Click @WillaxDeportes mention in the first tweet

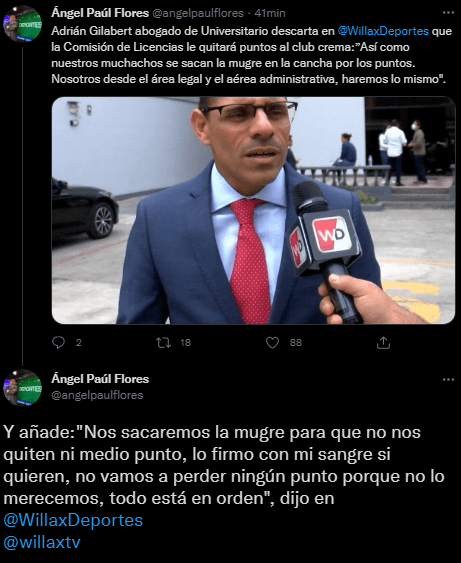click(x=383, y=31)
